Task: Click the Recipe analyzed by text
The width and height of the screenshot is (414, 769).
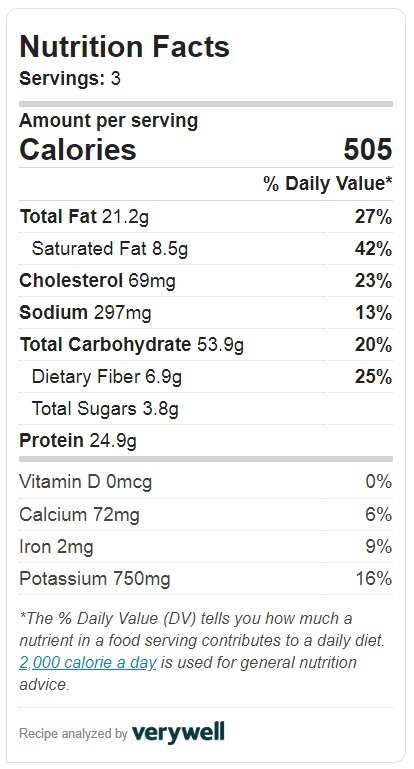Action: point(74,734)
